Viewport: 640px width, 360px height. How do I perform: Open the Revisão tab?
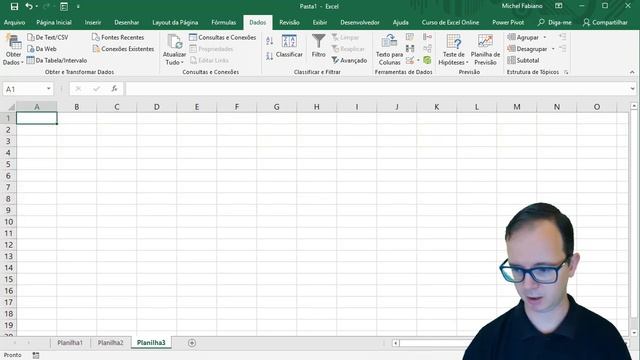[x=289, y=22]
